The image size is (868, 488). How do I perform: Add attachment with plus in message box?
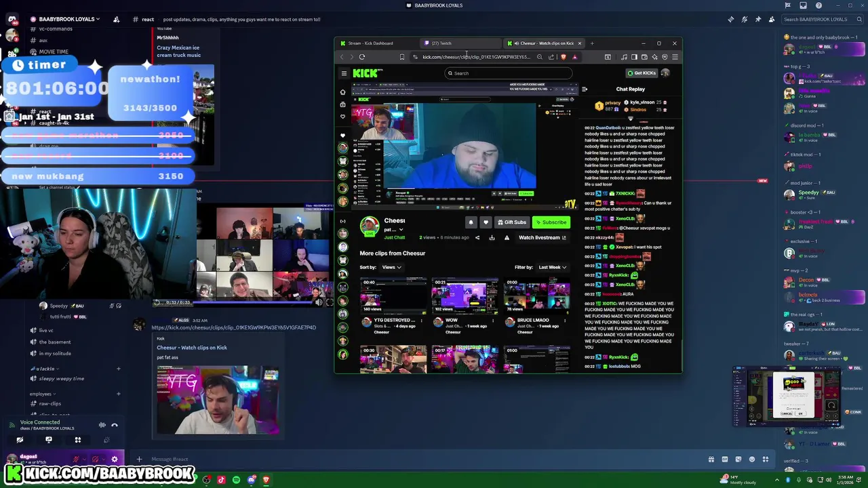click(x=139, y=459)
